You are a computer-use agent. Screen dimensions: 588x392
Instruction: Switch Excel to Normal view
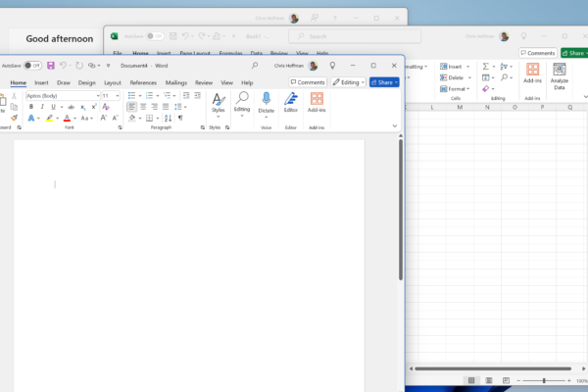pyautogui.click(x=471, y=380)
